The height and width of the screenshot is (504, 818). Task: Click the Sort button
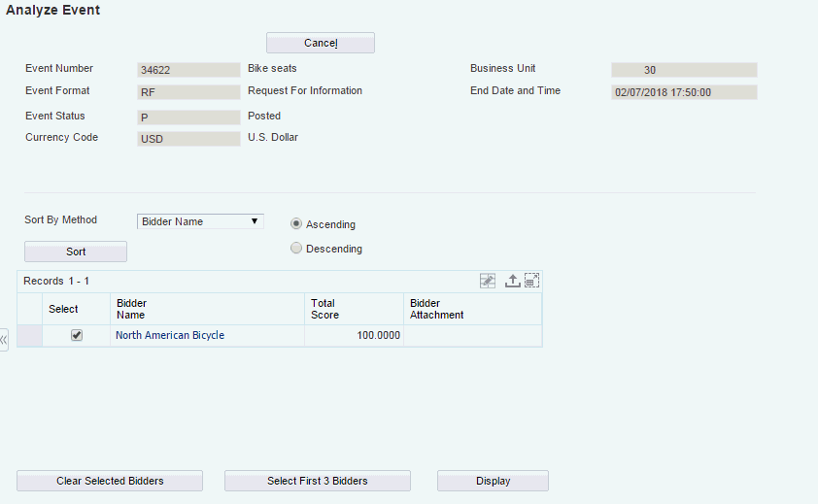[76, 252]
